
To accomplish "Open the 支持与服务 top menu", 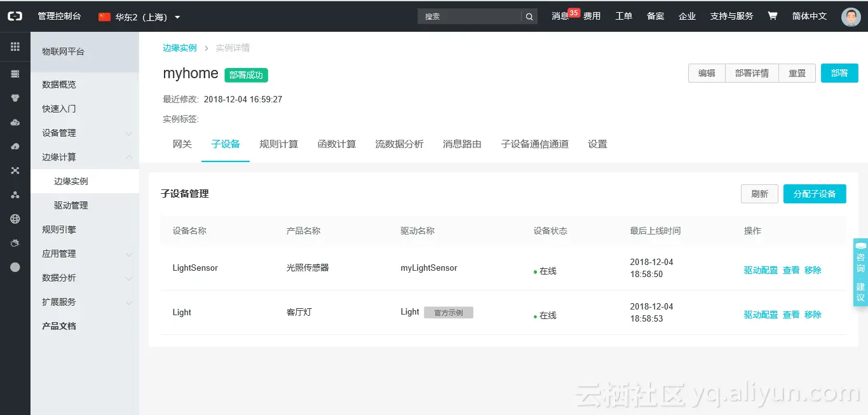I will coord(732,17).
